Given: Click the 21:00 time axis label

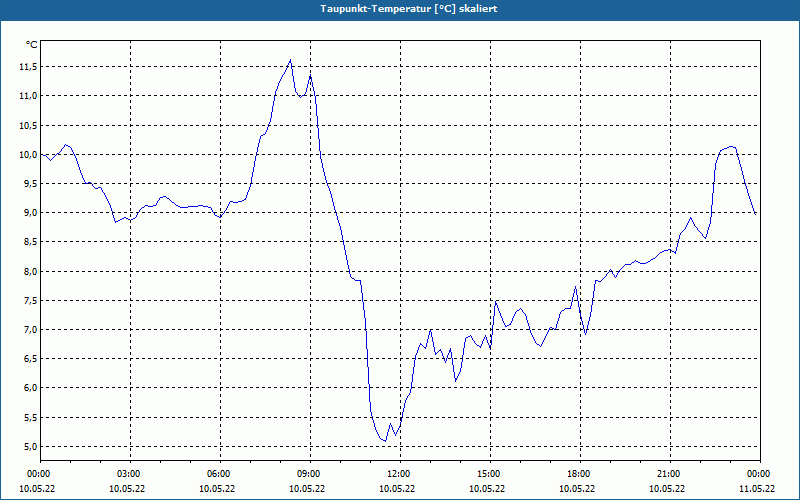Looking at the screenshot, I should 670,474.
